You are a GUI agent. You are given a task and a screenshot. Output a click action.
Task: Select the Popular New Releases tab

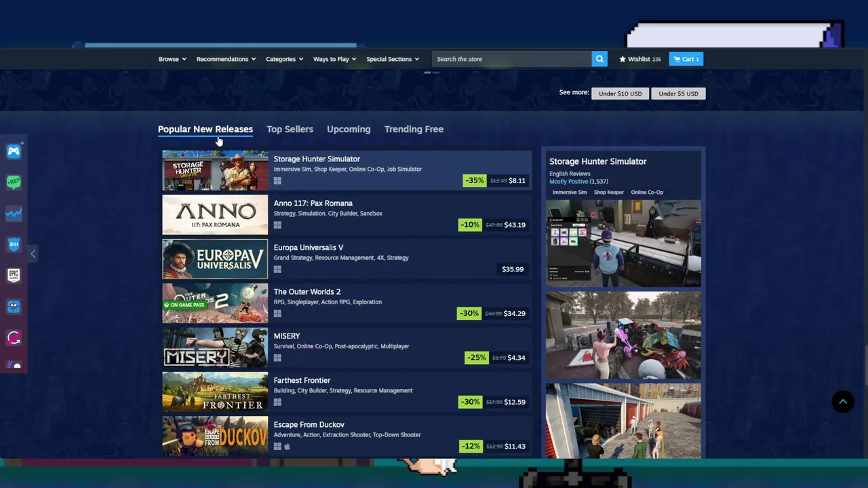click(205, 129)
